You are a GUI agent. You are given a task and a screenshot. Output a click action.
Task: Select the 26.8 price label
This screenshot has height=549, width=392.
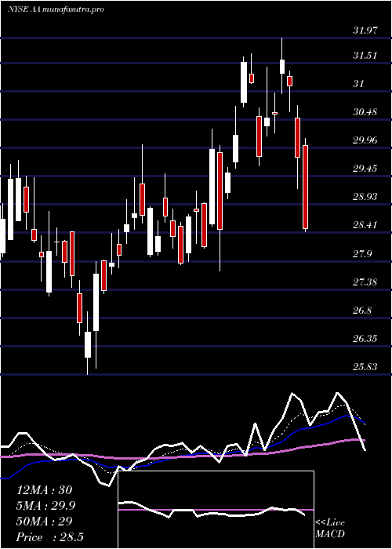pos(362,311)
